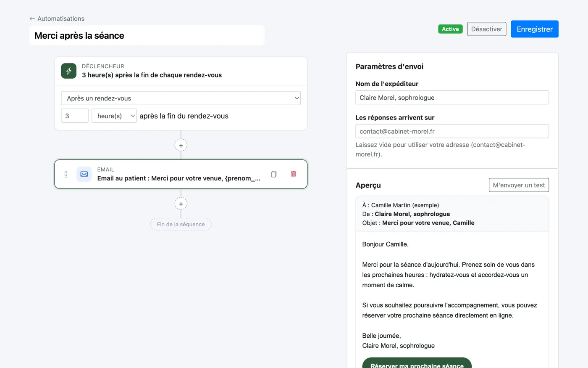Click the recipient line 'À : Camille Martin (exemple)'
This screenshot has width=588, height=368.
click(x=401, y=205)
